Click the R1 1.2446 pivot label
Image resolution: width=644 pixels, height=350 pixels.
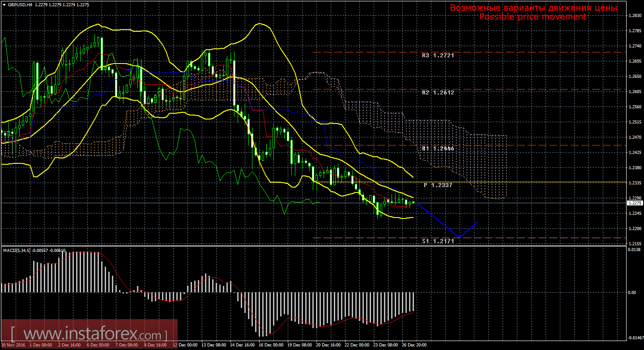pyautogui.click(x=438, y=149)
